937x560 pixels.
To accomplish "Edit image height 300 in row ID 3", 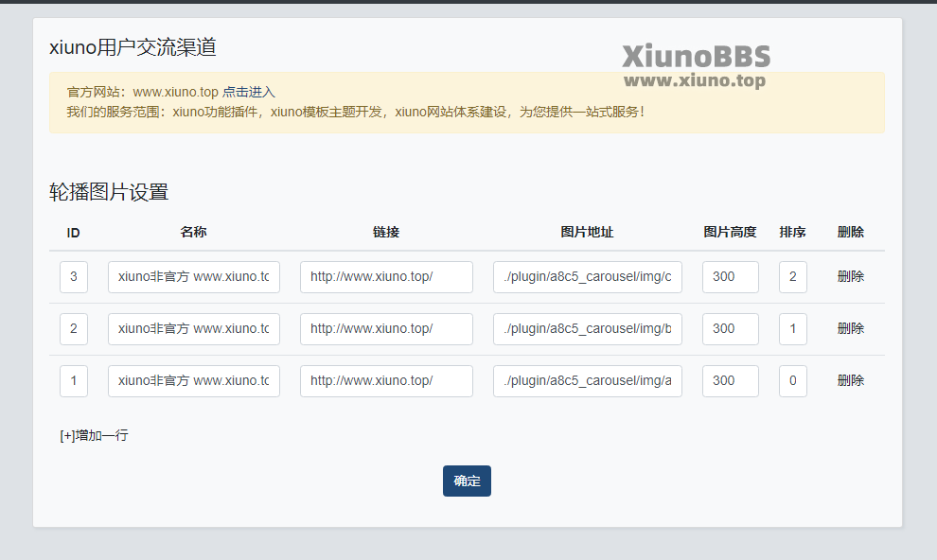I will (x=731, y=277).
